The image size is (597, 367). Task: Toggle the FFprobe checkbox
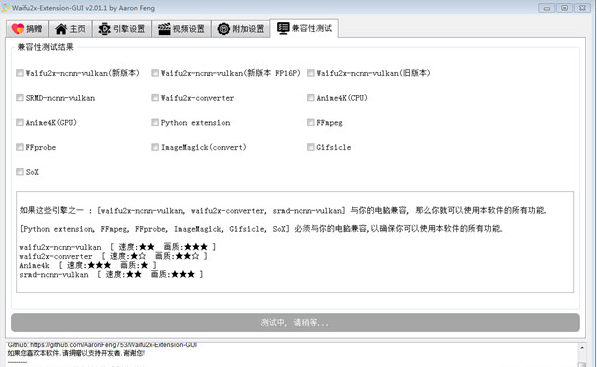click(20, 147)
